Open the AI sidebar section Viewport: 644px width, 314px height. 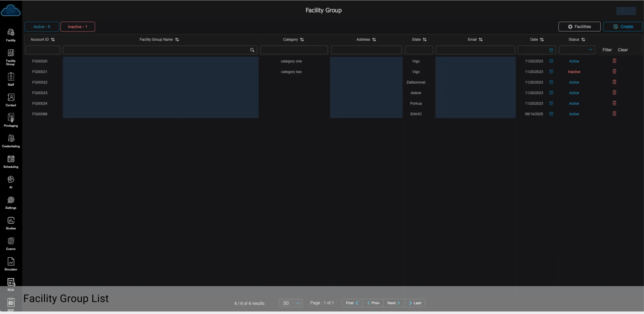click(11, 182)
